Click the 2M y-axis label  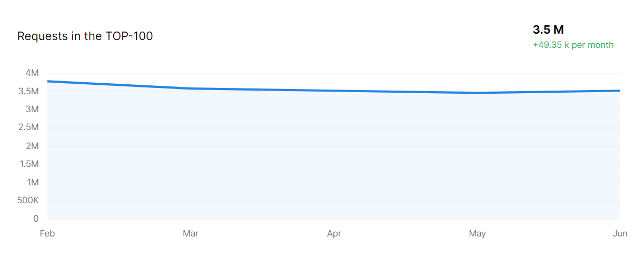(x=32, y=146)
